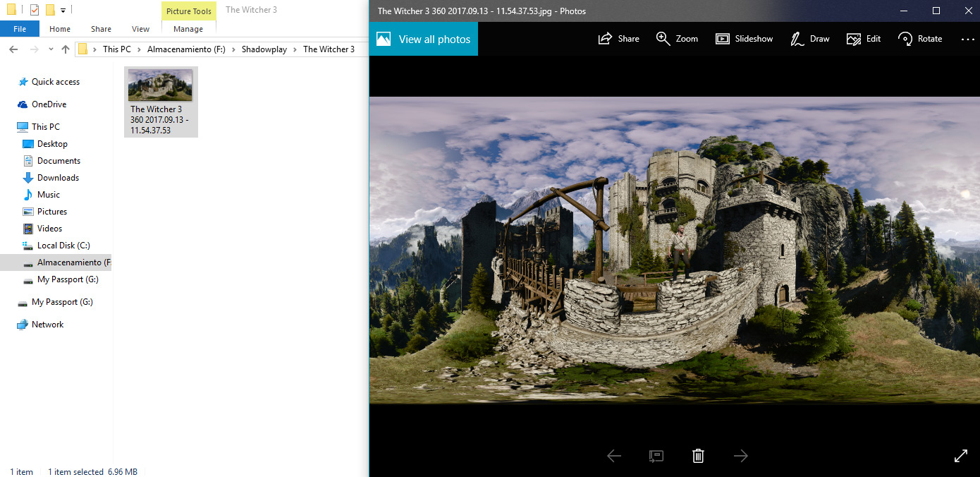980x477 pixels.
Task: Open Music in the sidebar
Action: (x=49, y=195)
